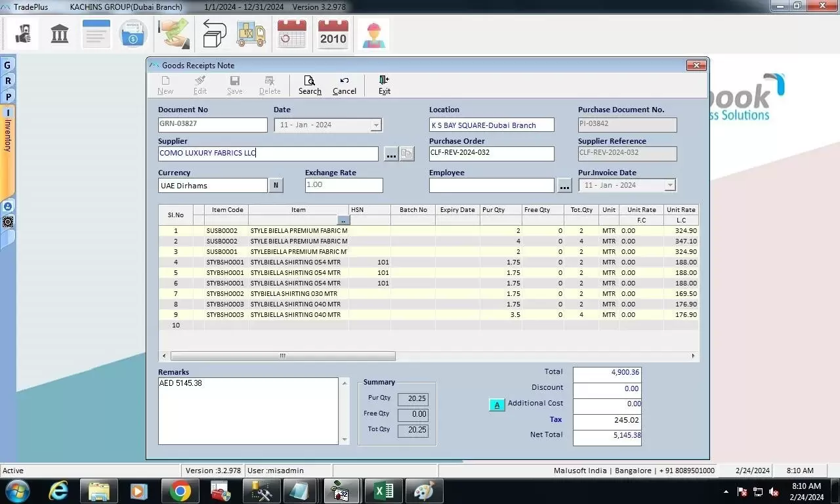Open the document list toolbar icon

click(x=96, y=33)
